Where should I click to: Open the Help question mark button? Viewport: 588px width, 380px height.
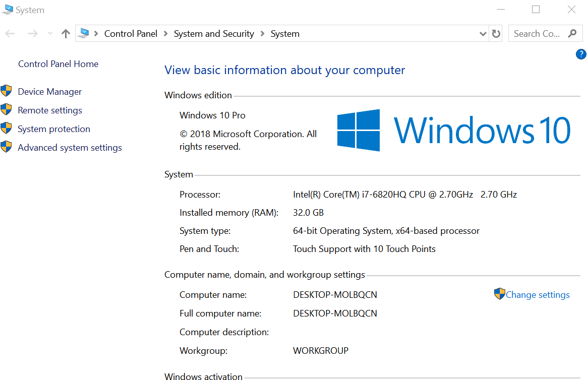[x=581, y=54]
